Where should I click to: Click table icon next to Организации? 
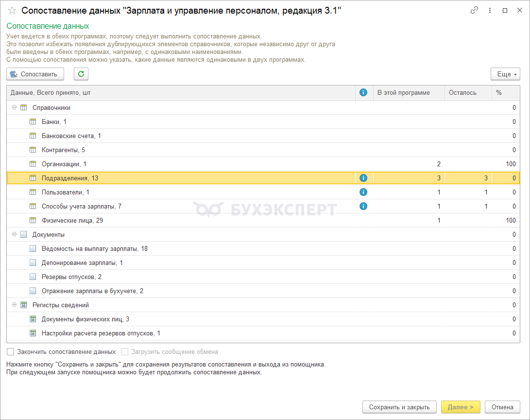click(33, 164)
